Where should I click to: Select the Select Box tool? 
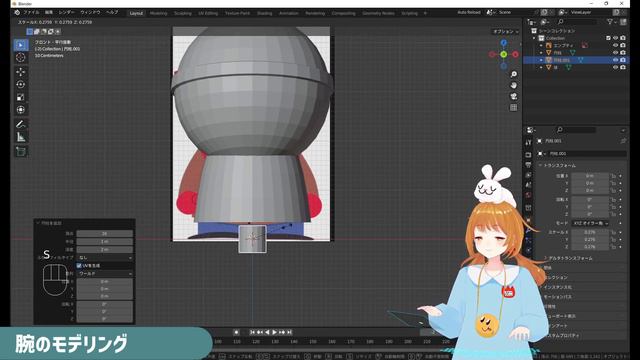click(x=21, y=45)
